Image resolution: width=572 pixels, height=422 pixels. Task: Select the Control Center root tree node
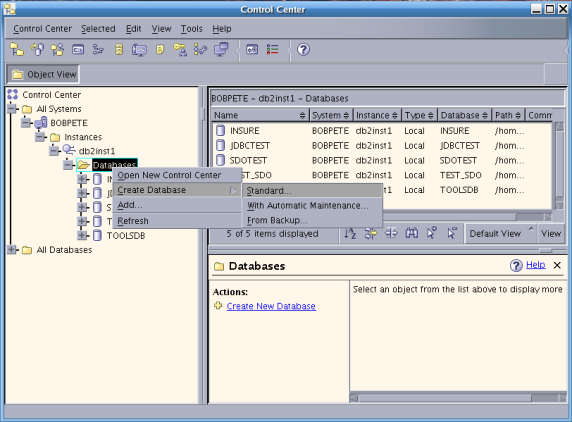tap(51, 95)
